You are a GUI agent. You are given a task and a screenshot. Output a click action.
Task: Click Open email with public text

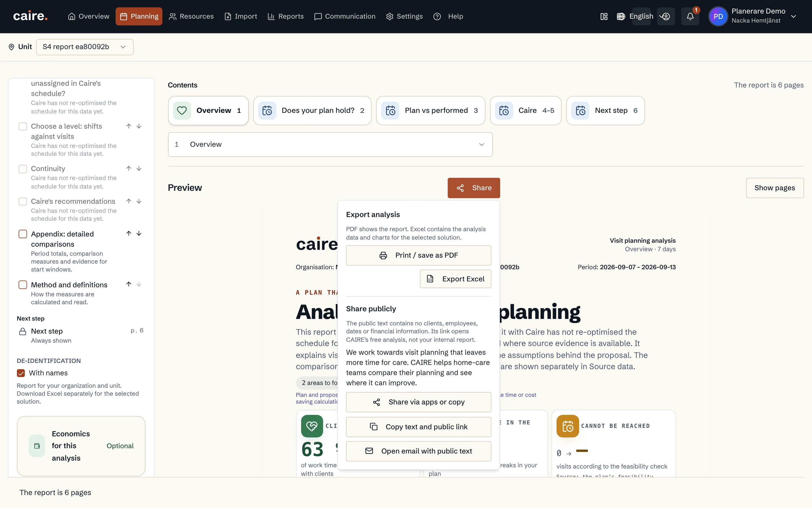click(x=418, y=451)
